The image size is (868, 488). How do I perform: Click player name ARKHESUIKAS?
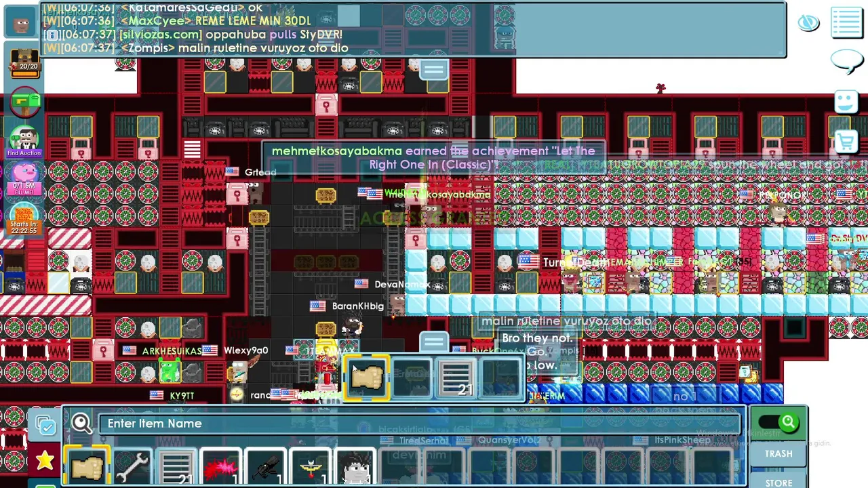click(x=172, y=351)
